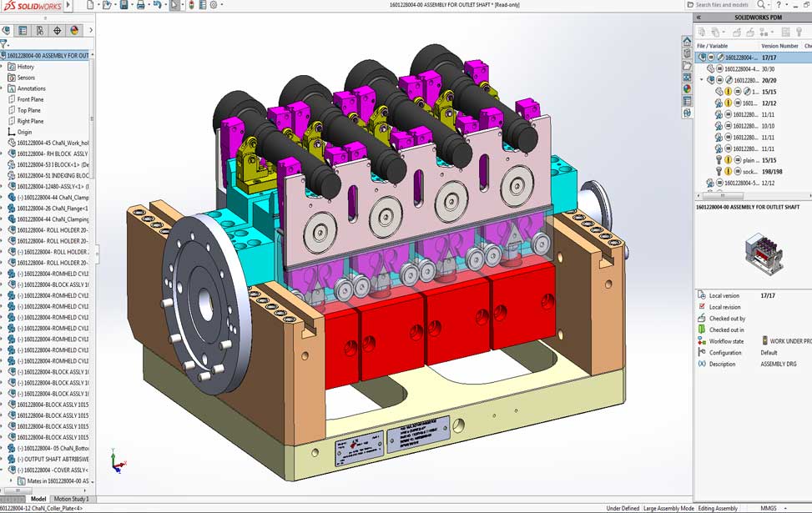Click 'Editing Assembly' in the status bar
This screenshot has width=812, height=513.
(x=718, y=508)
